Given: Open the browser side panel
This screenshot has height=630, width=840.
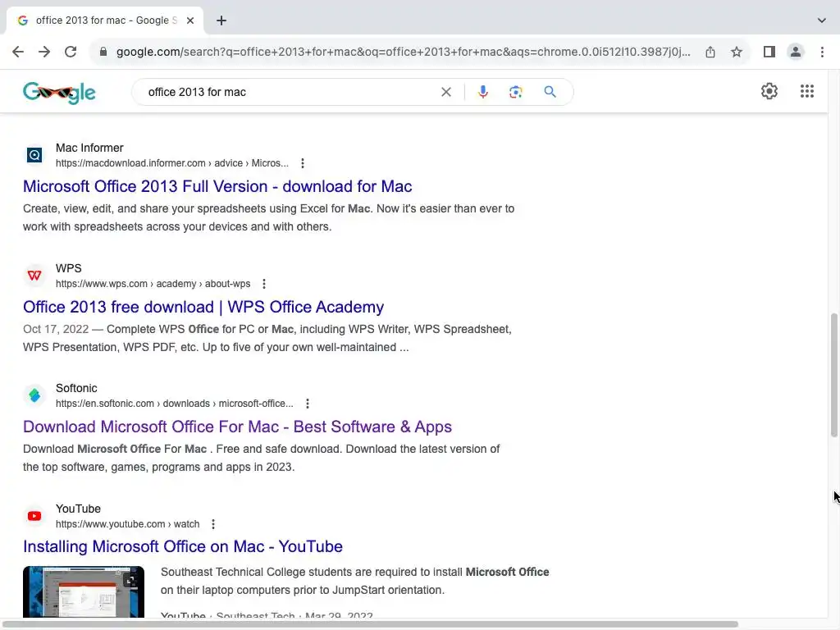Looking at the screenshot, I should point(769,52).
